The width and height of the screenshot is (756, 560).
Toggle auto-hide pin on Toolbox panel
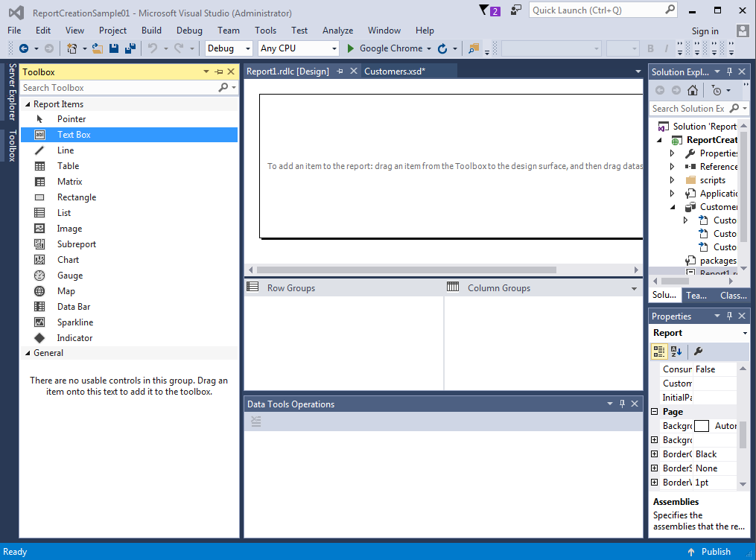[x=219, y=71]
